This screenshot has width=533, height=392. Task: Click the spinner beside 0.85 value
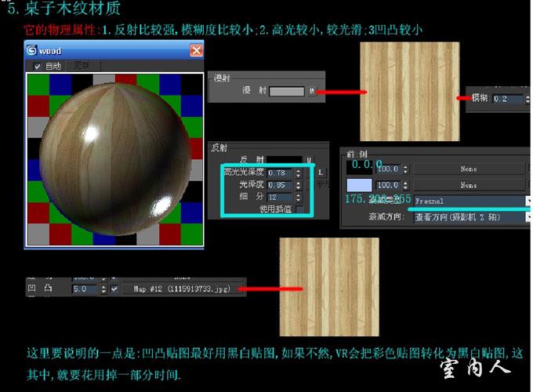point(298,185)
